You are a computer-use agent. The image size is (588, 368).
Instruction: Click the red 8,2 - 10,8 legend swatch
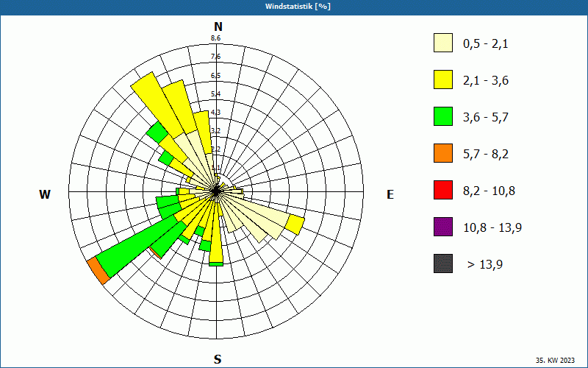443,190
